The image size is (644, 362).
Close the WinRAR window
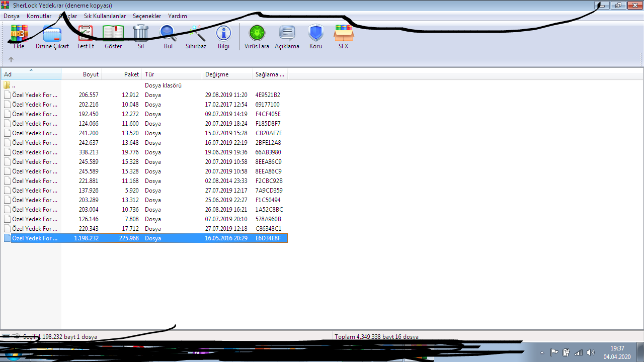click(634, 5)
